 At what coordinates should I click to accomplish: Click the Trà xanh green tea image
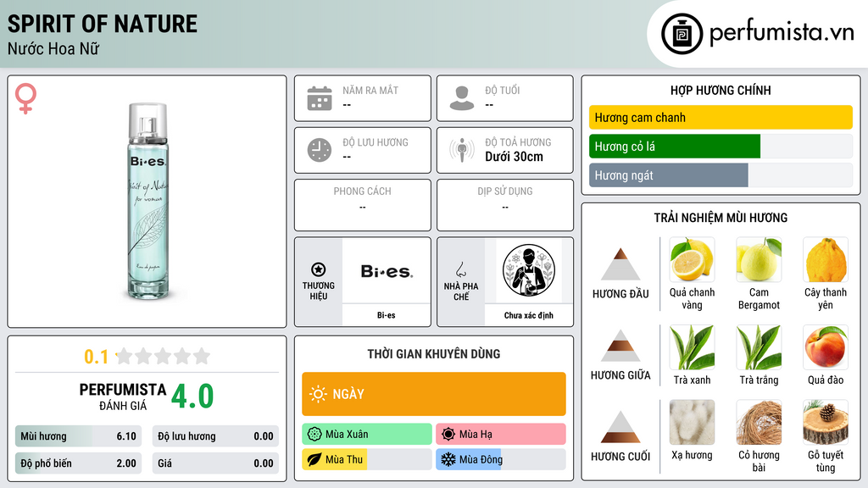click(x=692, y=347)
